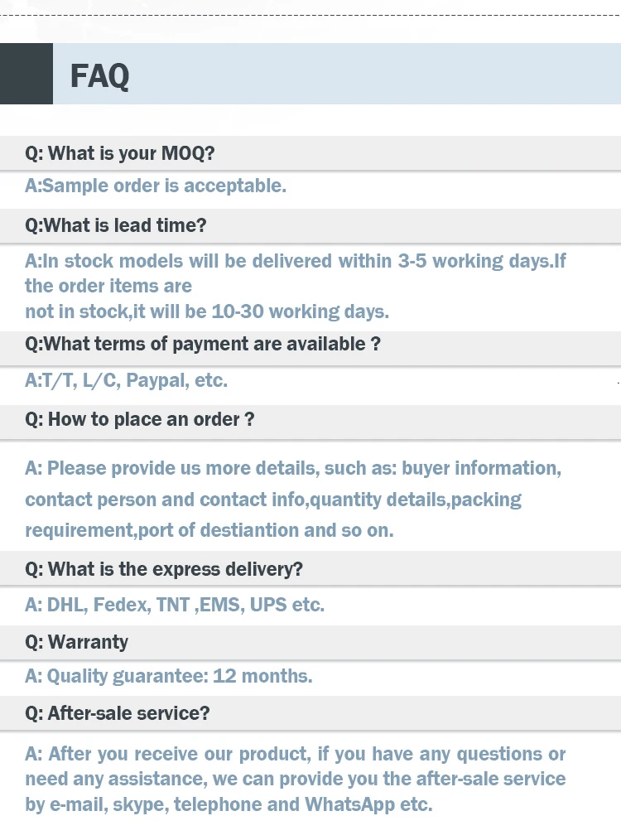Expand the "Warranty" question row
The image size is (621, 840).
(x=77, y=642)
